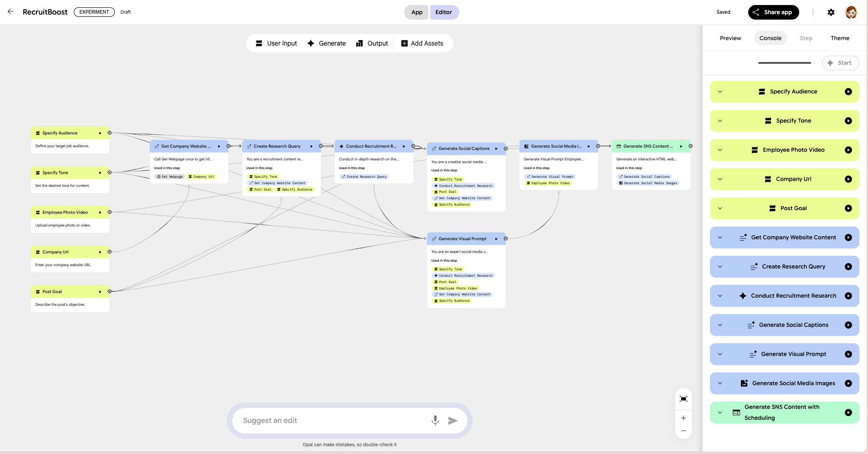
Task: Click the Suggest an edit input field
Action: [x=332, y=420]
